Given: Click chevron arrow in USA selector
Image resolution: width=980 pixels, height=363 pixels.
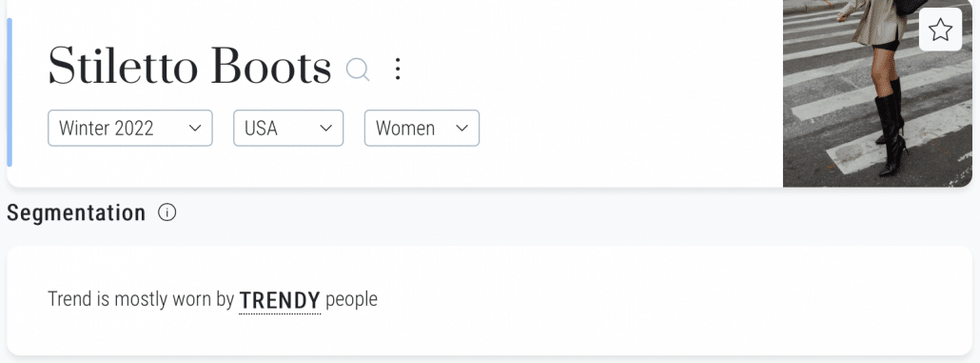Looking at the screenshot, I should coord(325,129).
